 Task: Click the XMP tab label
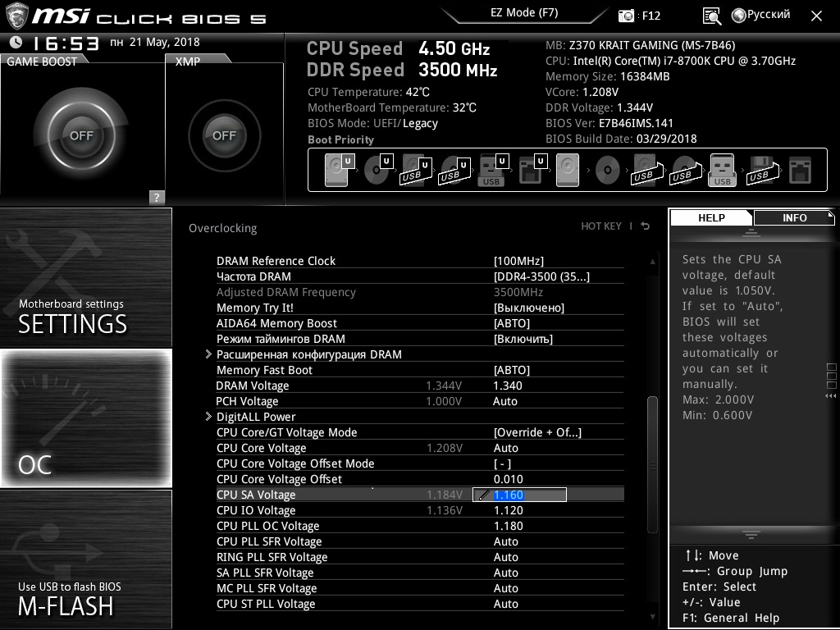188,62
